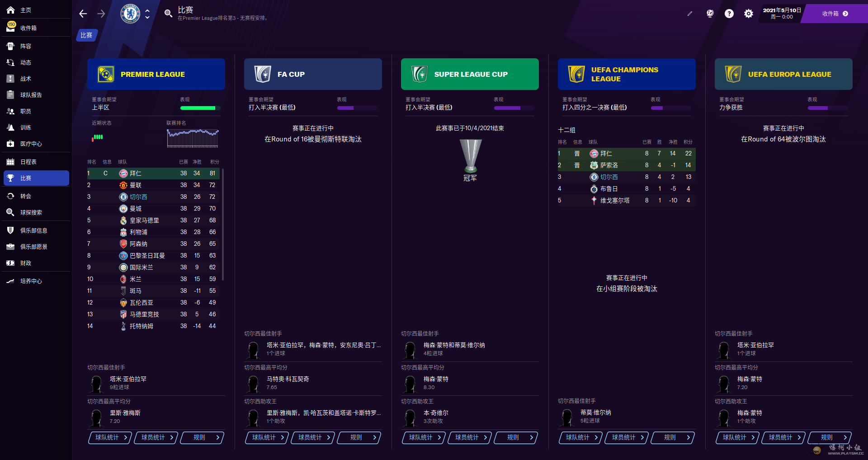Viewport: 868px width, 460px height.
Task: Open Premier League 规则 button
Action: (x=203, y=437)
